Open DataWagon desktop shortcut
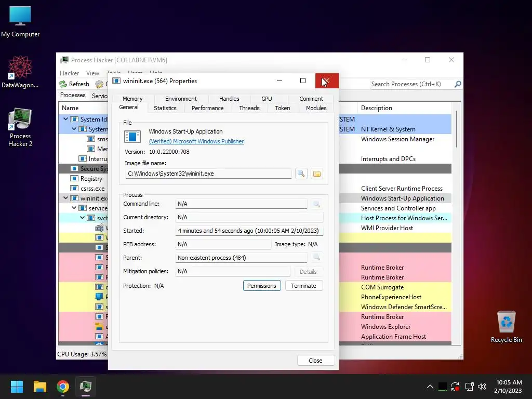The image size is (532, 399). (20, 72)
